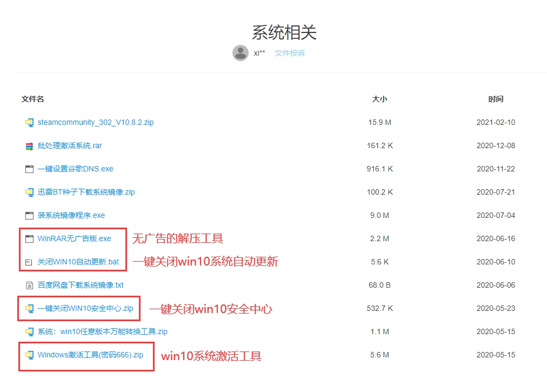The height and width of the screenshot is (392, 547).
Task: Click the text file icon beside 百度网盘下载系统镜像.txt
Action: (x=29, y=285)
